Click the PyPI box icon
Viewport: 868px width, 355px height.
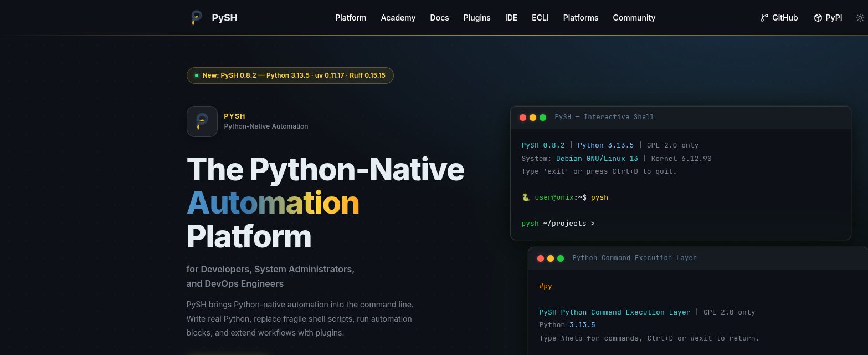click(818, 18)
